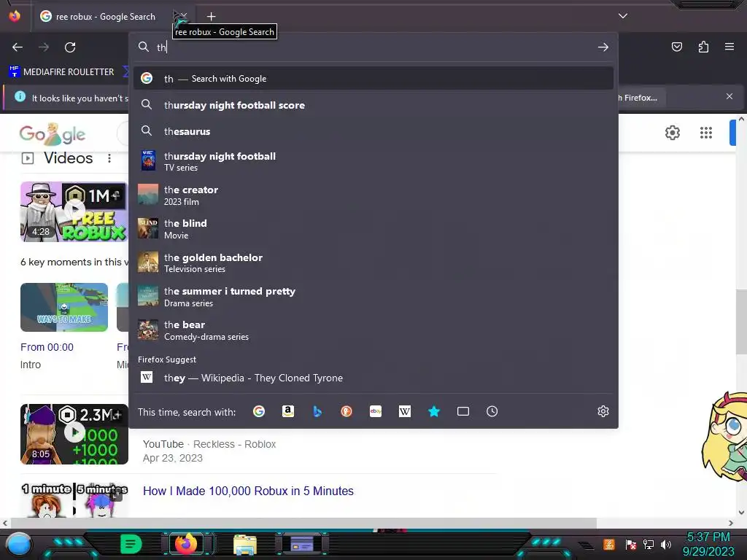Open the green notes app in taskbar
The height and width of the screenshot is (560, 747).
pyautogui.click(x=131, y=544)
